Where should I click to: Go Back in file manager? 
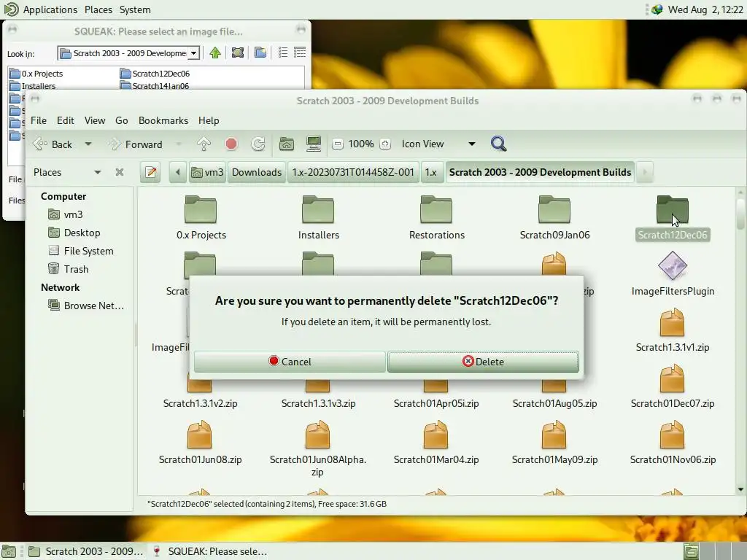(53, 144)
